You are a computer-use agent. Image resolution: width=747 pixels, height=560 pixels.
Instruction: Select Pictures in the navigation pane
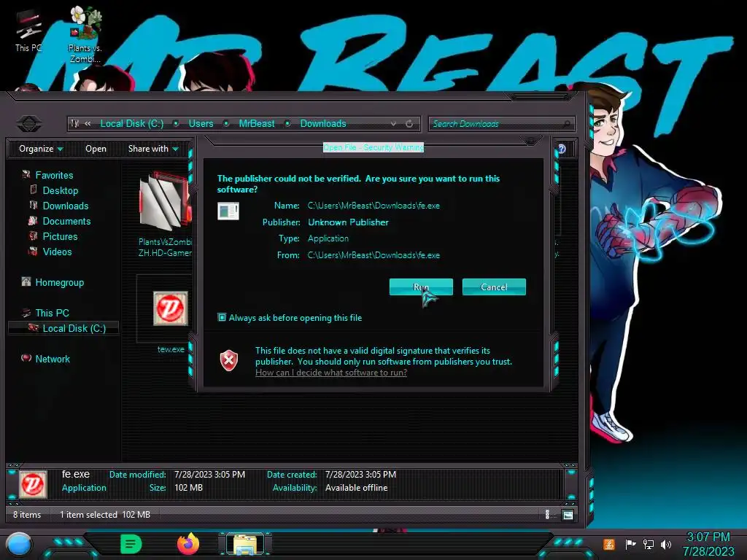tap(60, 236)
